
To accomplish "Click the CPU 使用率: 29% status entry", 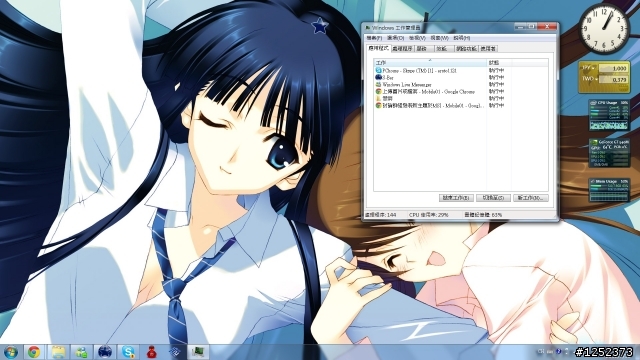I will (x=429, y=215).
